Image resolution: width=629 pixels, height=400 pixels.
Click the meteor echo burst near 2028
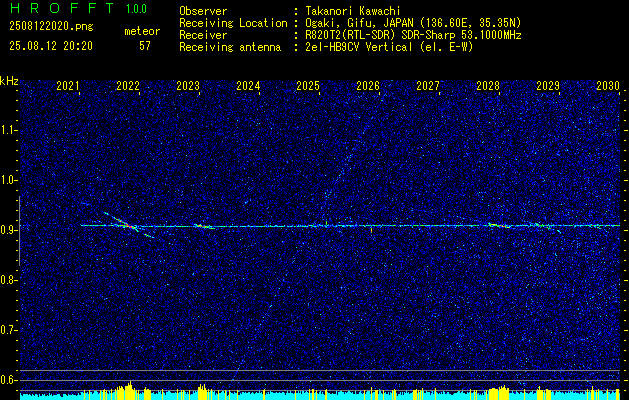pos(499,225)
